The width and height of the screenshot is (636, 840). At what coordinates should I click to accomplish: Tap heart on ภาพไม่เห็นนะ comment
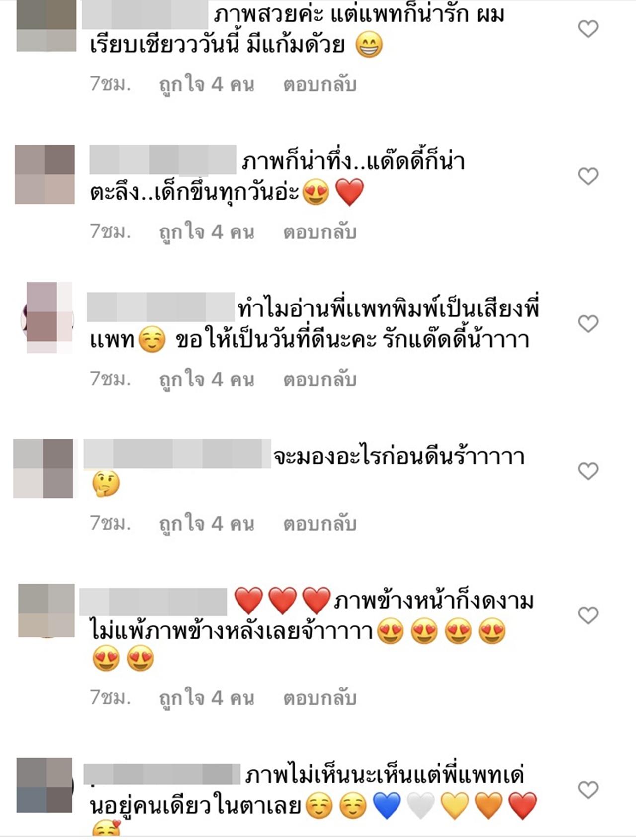[588, 790]
